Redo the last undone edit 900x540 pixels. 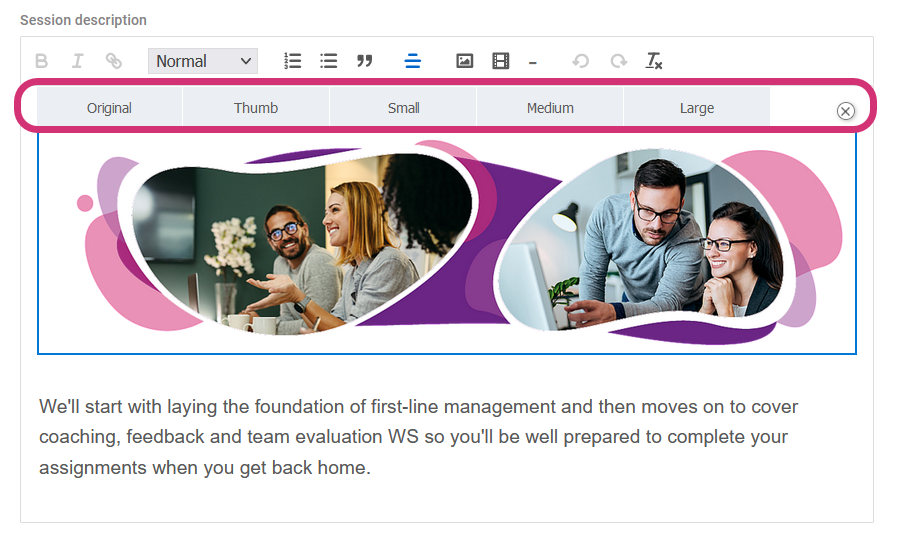[618, 61]
